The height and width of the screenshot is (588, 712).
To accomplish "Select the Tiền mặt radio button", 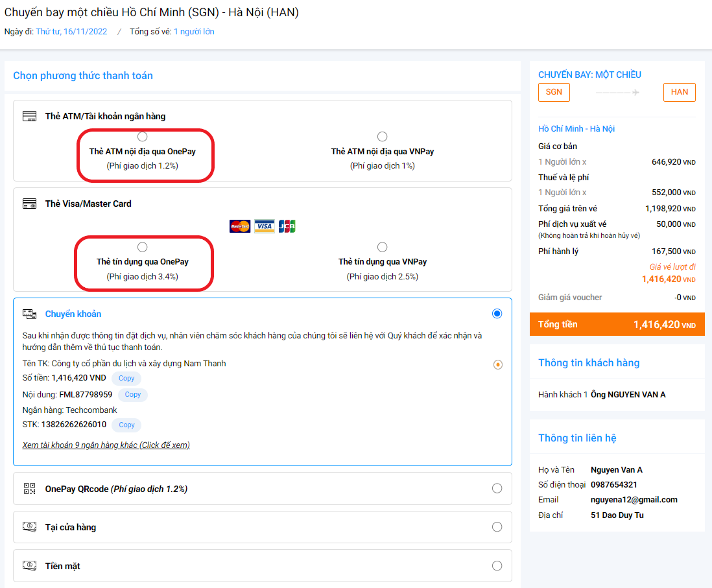I will [x=497, y=566].
